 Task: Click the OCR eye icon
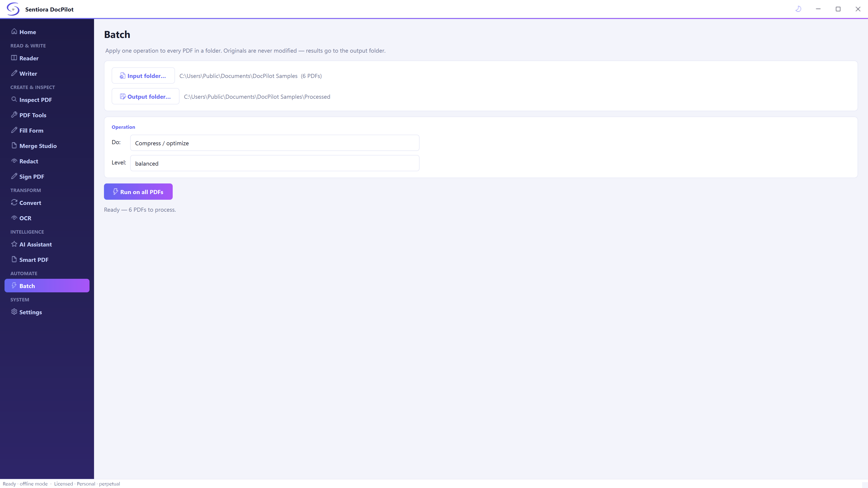[14, 218]
